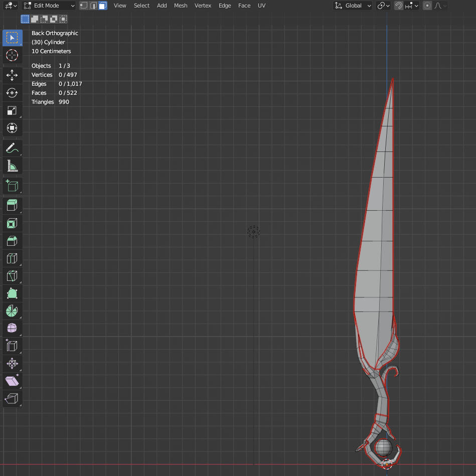Select the Move tool

tap(12, 75)
